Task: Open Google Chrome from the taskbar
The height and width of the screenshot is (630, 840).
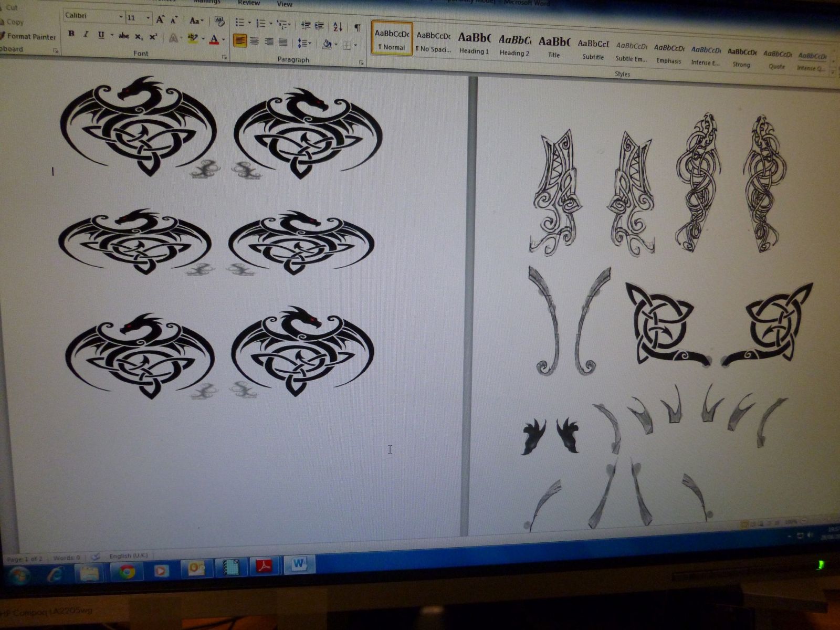Action: (127, 571)
